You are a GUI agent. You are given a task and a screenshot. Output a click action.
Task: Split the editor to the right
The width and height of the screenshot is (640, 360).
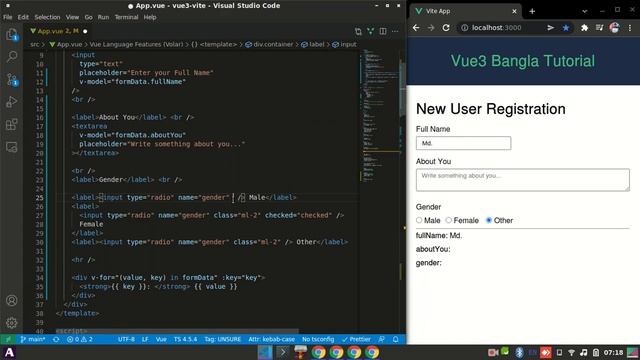383,31
